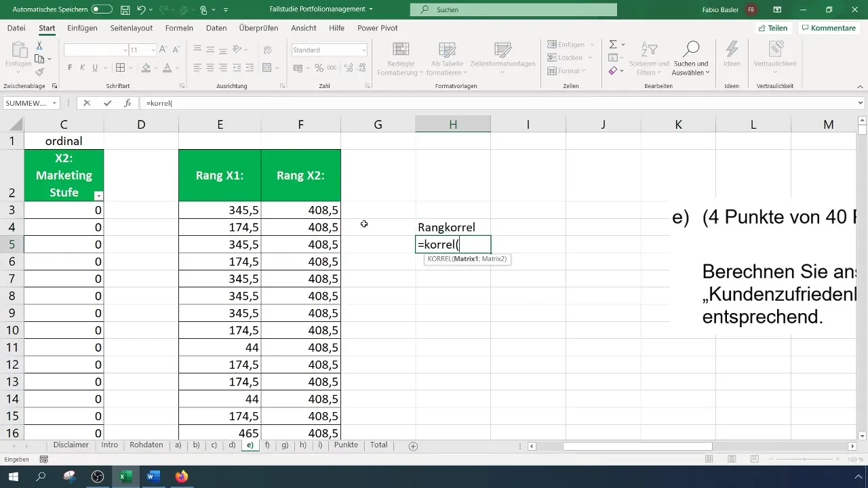Toggle underline formatting (U)
Screen dimensions: 868x488
tap(95, 68)
